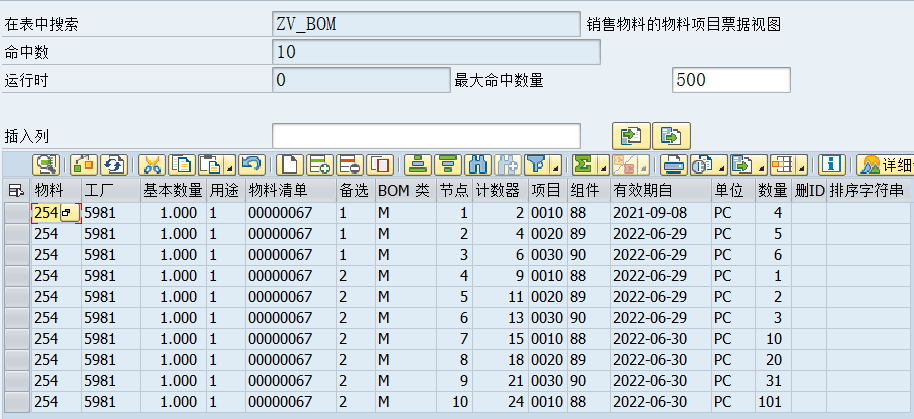Click the table name field ZV_BOM
914x419 pixels.
(426, 24)
